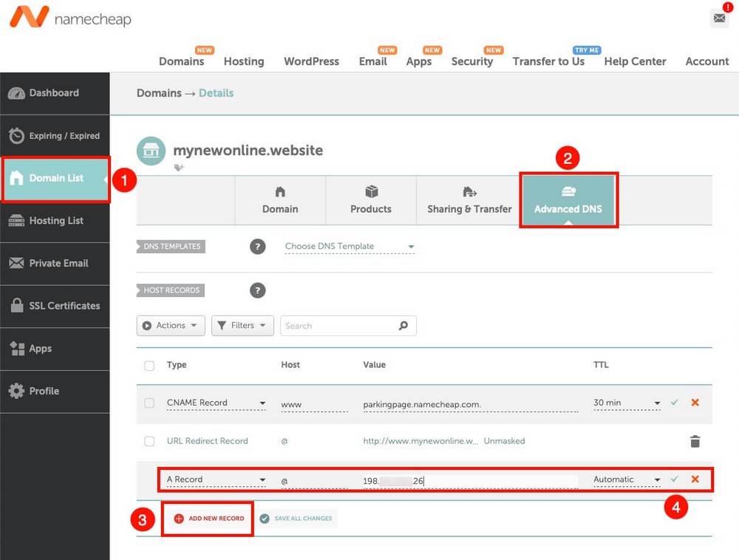Select Domain List in the sidebar
This screenshot has width=739, height=560.
[x=55, y=178]
